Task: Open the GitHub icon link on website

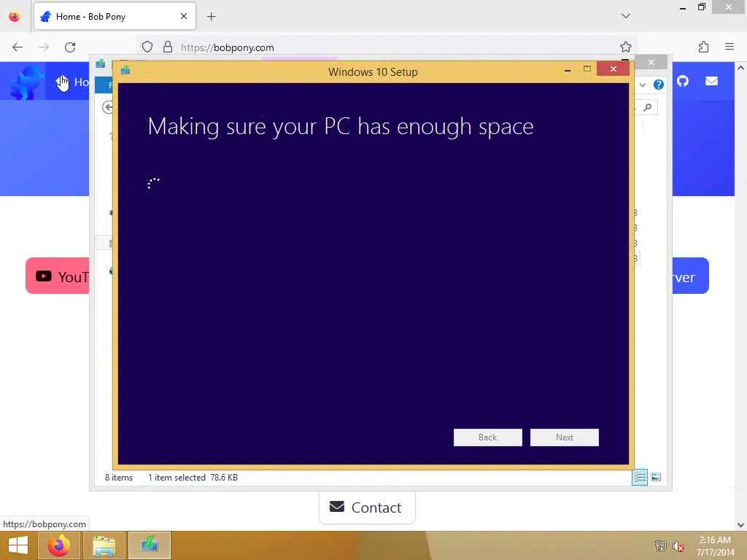Action: tap(683, 82)
